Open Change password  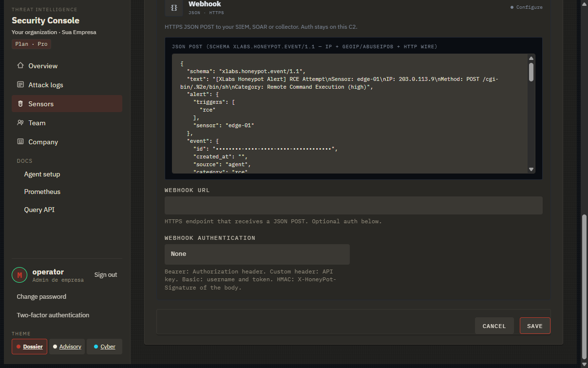coord(41,296)
